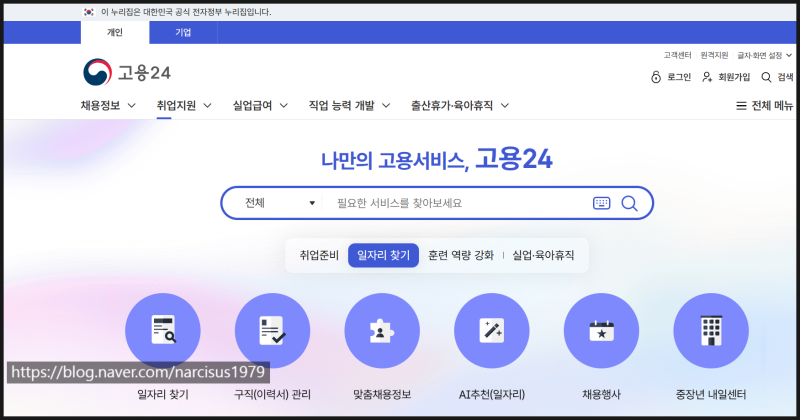Open the 일자리 찾기 circle icon

[x=163, y=331]
